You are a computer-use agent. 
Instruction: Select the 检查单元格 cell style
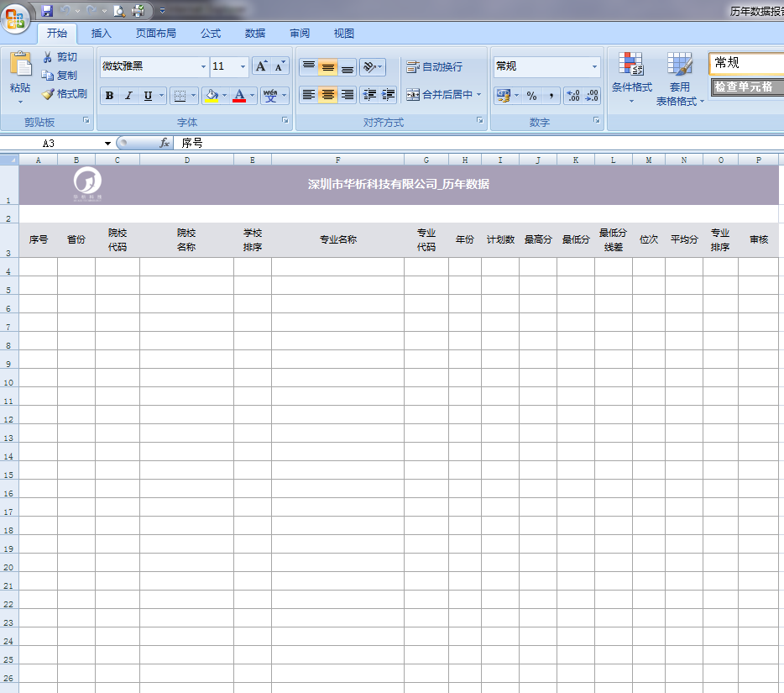748,87
